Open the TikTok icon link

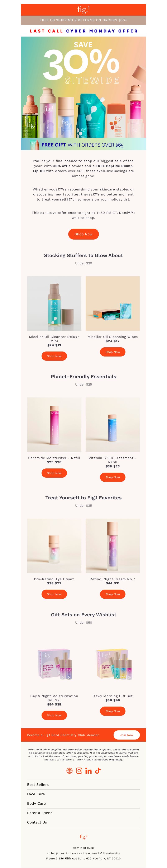tap(98, 771)
